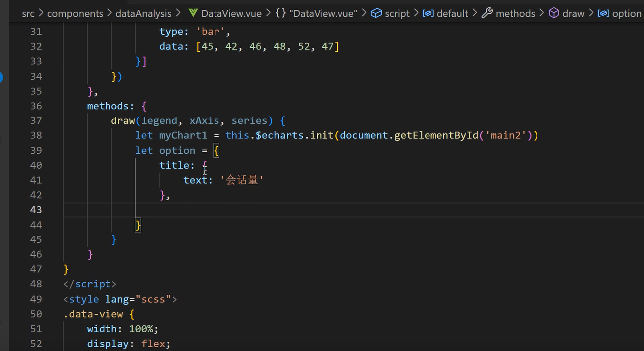The image size is (644, 351).
Task: Select line number 31 in gutter
Action: pos(36,31)
